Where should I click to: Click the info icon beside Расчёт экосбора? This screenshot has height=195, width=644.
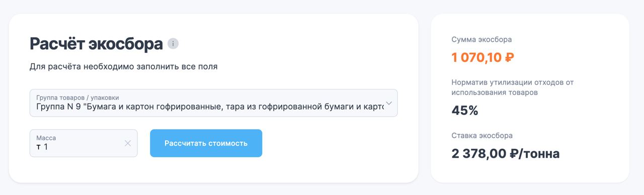(x=173, y=44)
